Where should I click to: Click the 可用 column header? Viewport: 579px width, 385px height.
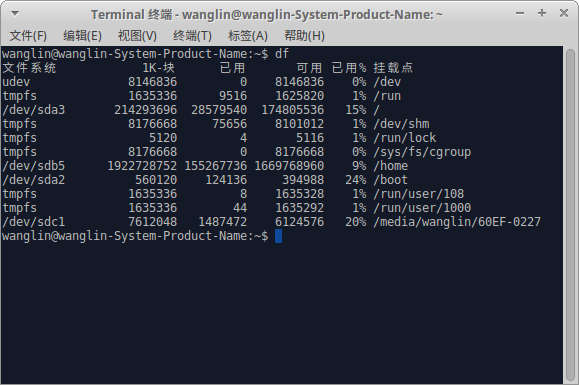(309, 68)
